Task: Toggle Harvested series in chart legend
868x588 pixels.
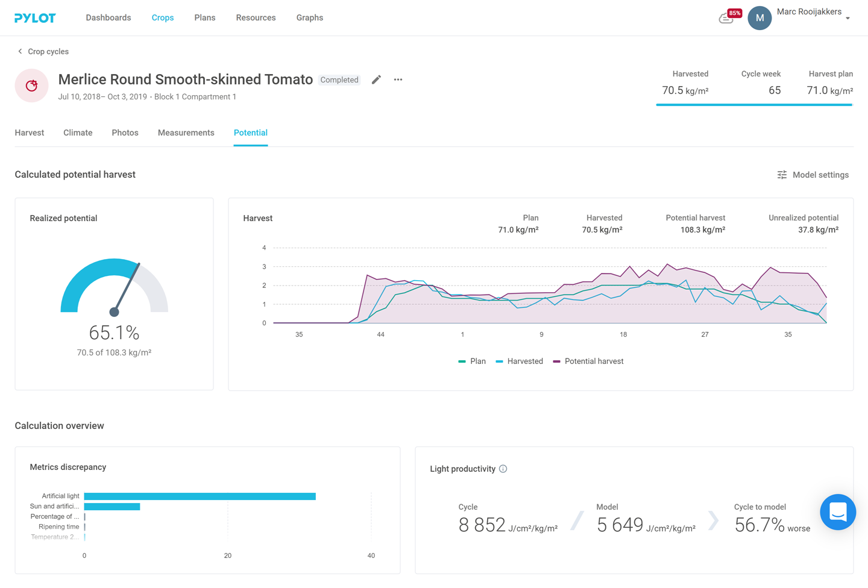Action: pos(519,361)
